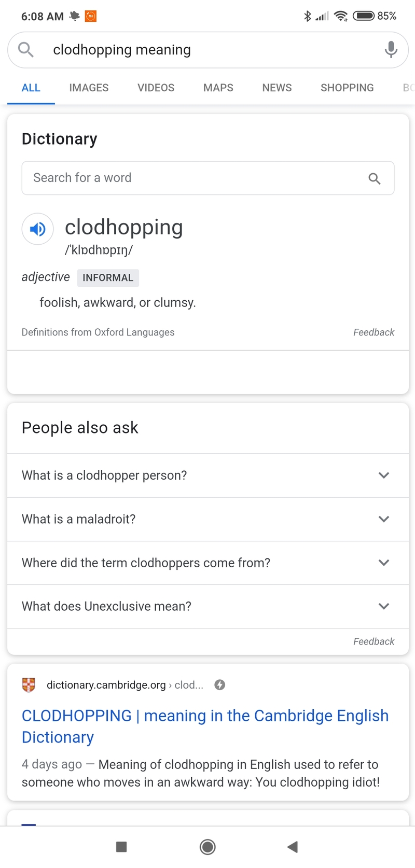The height and width of the screenshot is (868, 415).
Task: Focus the "Search for a word" field
Action: [x=208, y=178]
